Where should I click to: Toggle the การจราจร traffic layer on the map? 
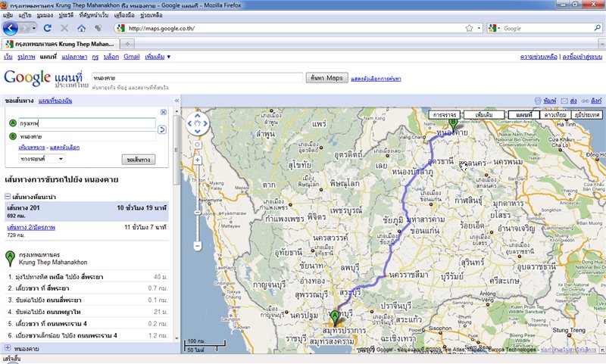point(445,114)
